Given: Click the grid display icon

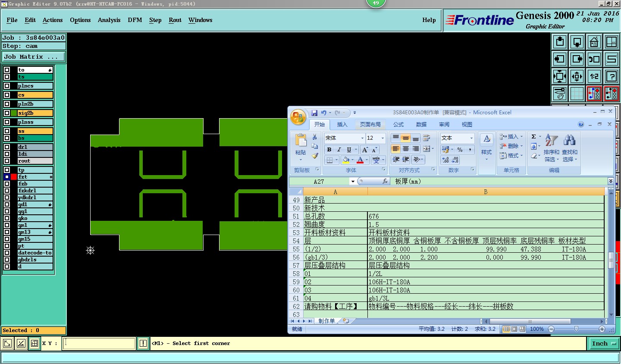Looking at the screenshot, I should [577, 94].
